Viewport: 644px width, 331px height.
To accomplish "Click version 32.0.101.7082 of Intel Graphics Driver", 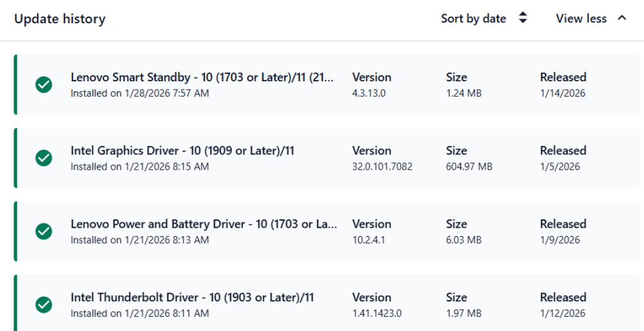I will [382, 166].
